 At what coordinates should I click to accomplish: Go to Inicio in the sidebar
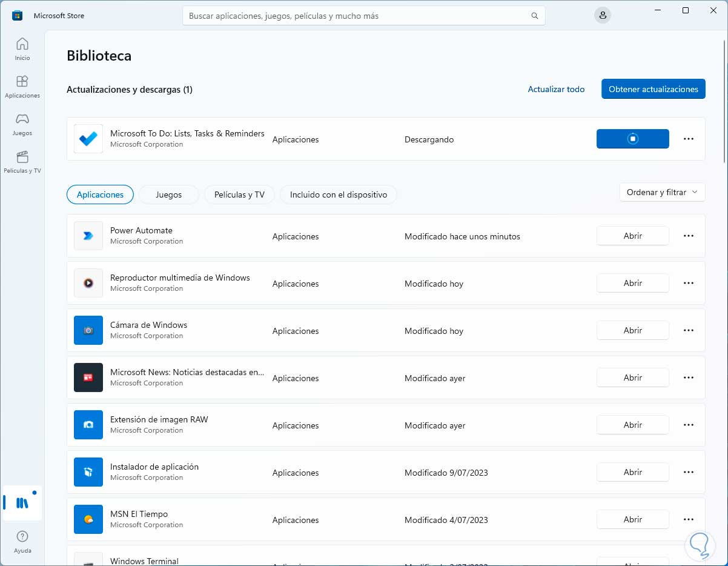point(22,48)
